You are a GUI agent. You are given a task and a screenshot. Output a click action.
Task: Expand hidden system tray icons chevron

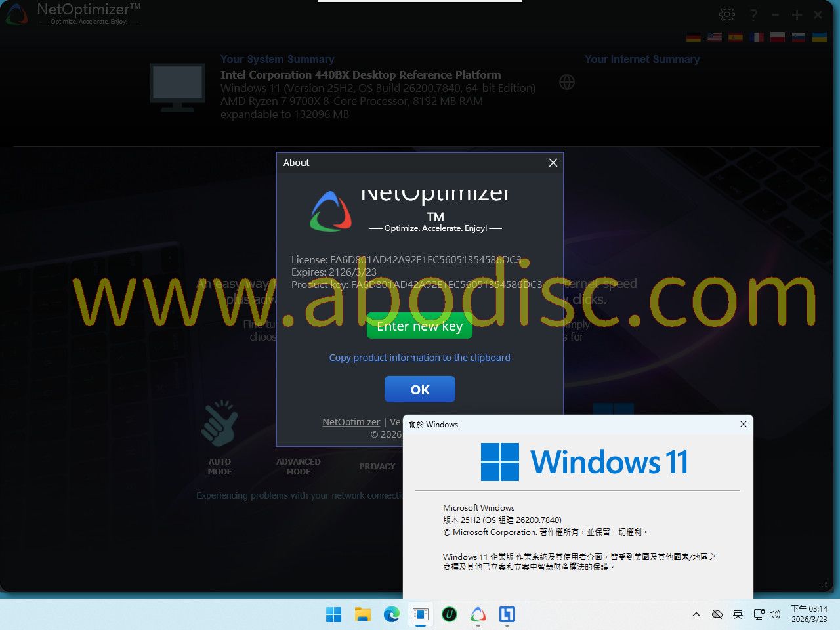click(x=696, y=614)
